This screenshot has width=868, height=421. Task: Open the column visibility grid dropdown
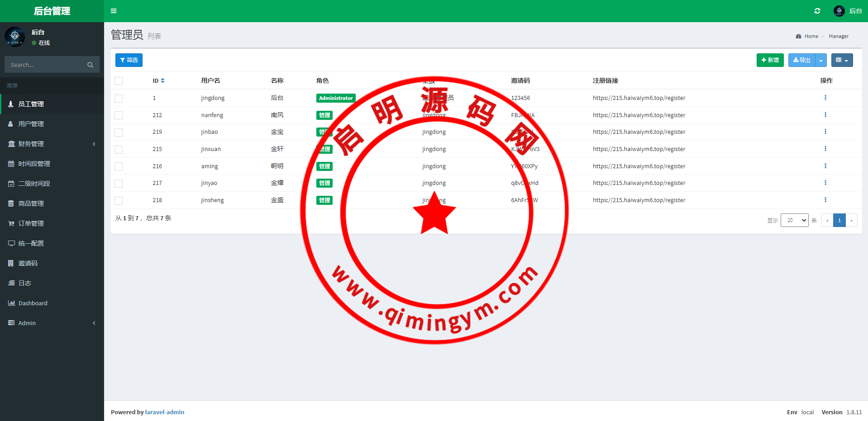coord(842,60)
